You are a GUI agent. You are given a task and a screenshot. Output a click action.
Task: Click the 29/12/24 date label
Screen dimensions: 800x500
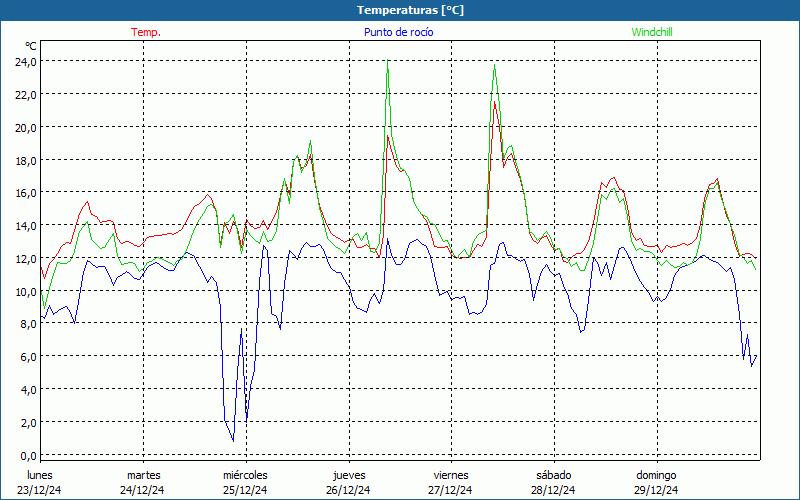tap(656, 490)
